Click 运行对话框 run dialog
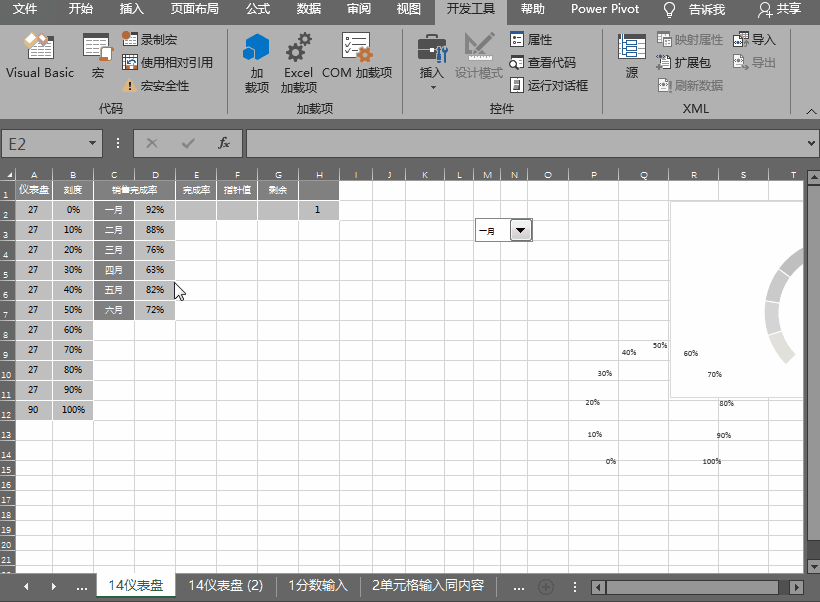 point(549,85)
